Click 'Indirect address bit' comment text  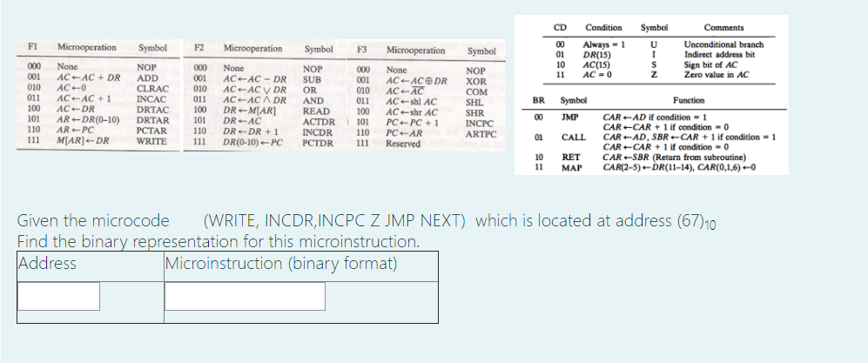[x=719, y=54]
